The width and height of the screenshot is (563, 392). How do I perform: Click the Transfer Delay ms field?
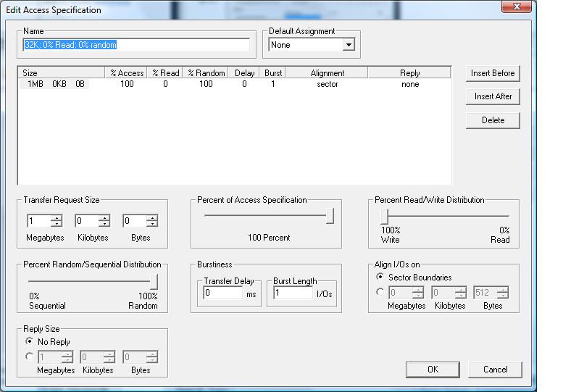[223, 293]
